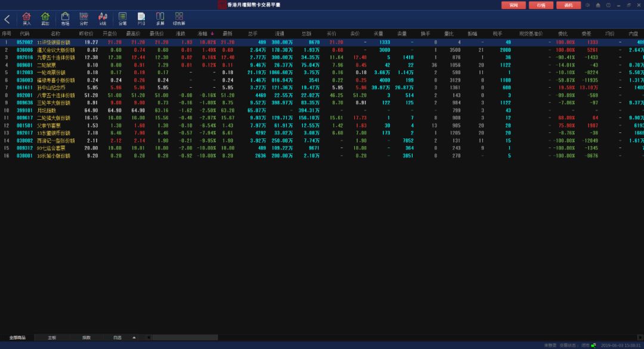Click the 委托 red button

point(568,5)
